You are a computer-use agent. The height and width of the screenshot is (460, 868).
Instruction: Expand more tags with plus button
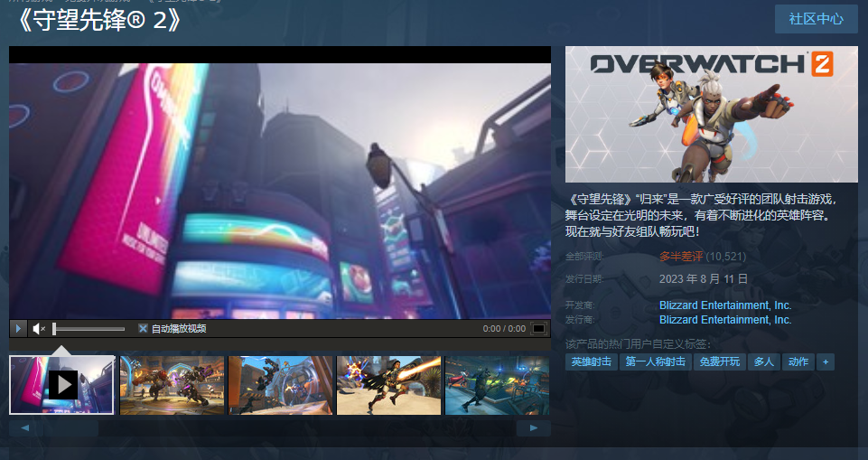tap(826, 362)
